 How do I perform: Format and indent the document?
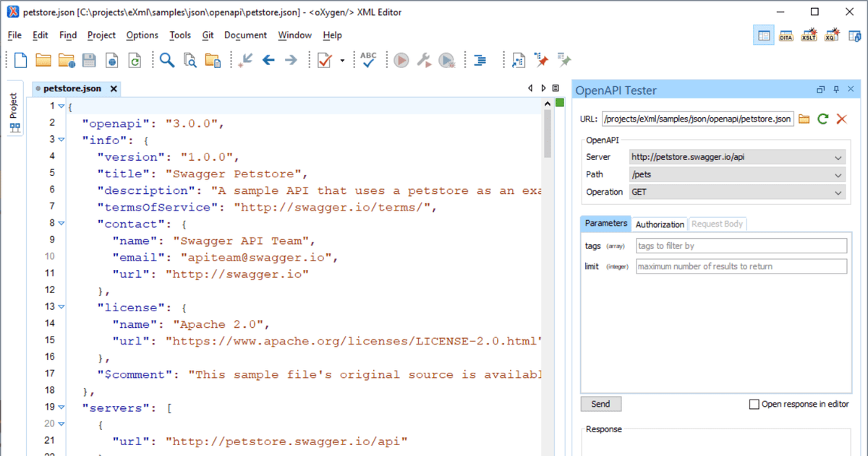[480, 60]
